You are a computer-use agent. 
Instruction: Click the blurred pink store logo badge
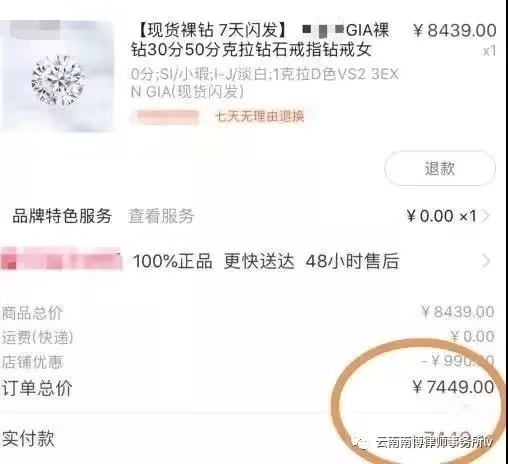[x=61, y=259]
